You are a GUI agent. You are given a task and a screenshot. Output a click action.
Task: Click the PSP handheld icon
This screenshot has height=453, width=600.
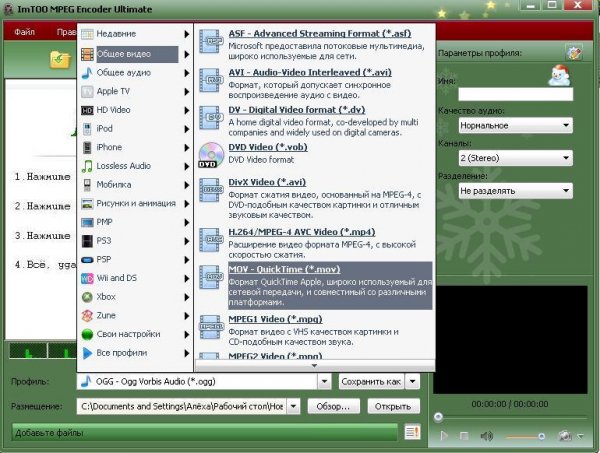tap(87, 260)
